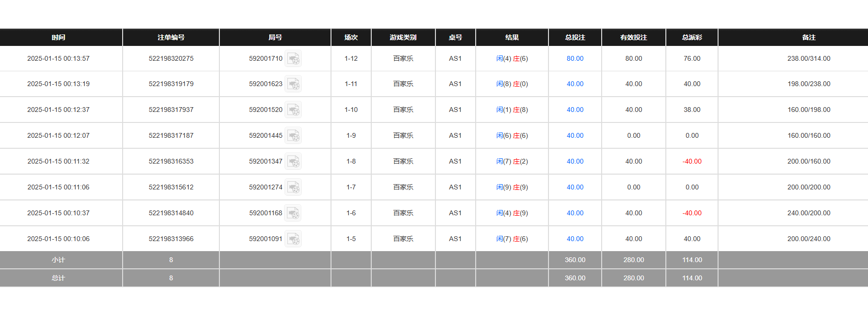View video record for round 592001274

(x=293, y=188)
